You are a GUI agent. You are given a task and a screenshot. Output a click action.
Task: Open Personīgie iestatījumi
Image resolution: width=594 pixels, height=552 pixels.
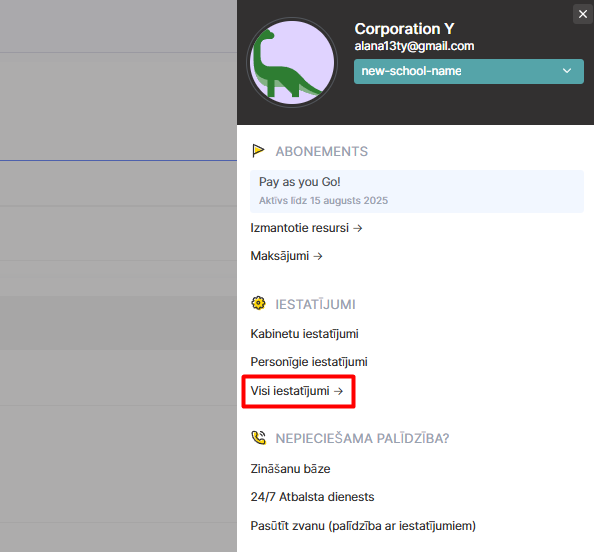(309, 362)
